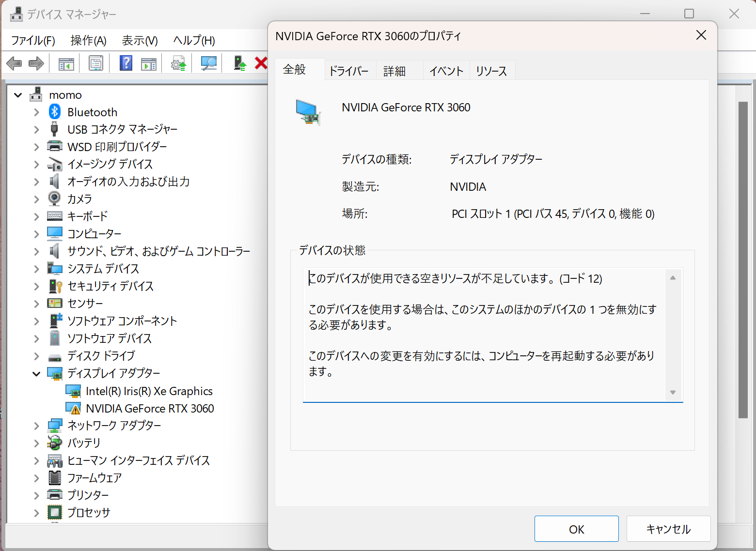This screenshot has width=756, height=551.
Task: Click the green arrow device icon
Action: 239,63
